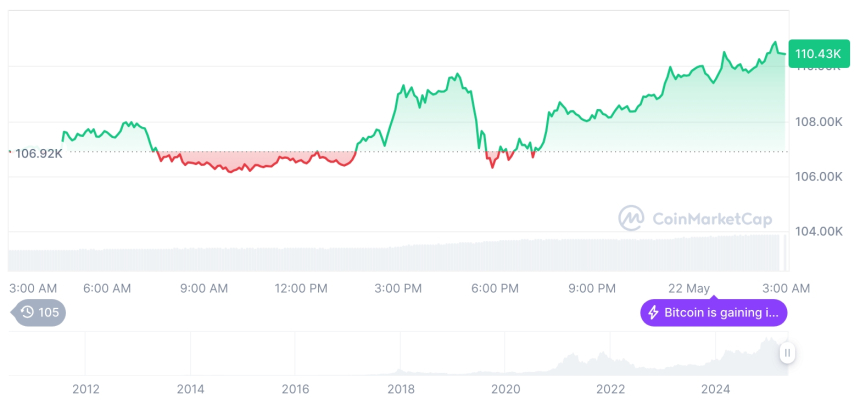Screen dimensions: 860x401
Task: Click the 9:00 AM label on time axis
Action: click(204, 288)
